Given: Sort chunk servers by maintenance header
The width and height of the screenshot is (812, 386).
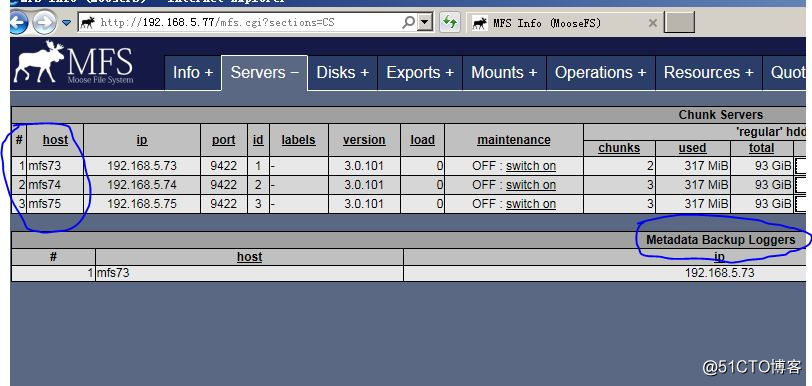Looking at the screenshot, I should pyautogui.click(x=514, y=140).
